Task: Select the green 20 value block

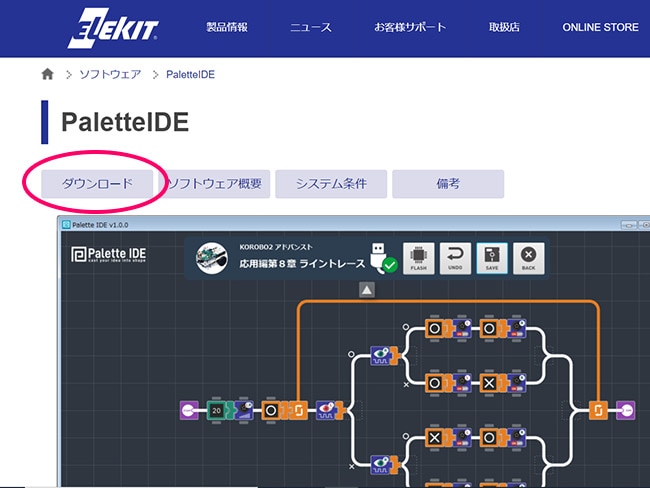Action: coord(216,410)
